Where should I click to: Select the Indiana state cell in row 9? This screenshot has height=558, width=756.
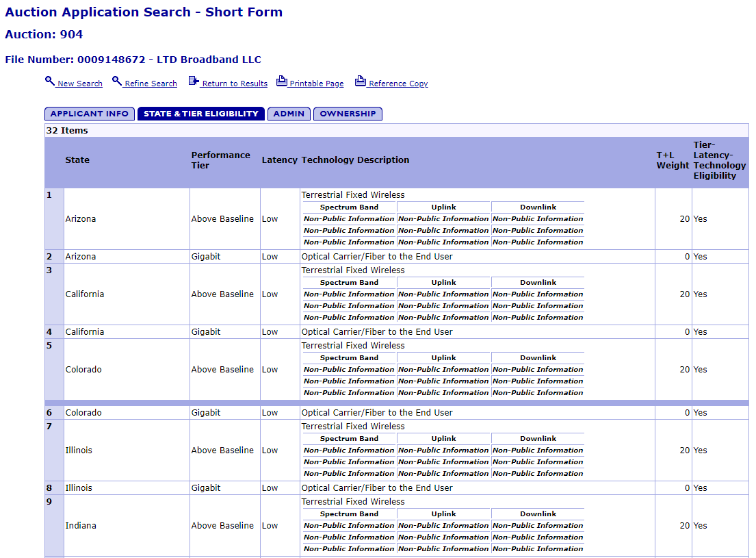[x=81, y=526]
